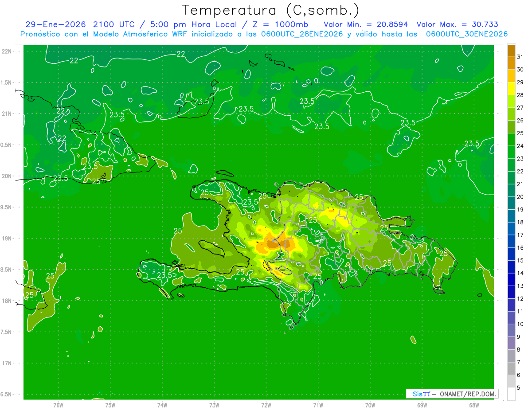Pick the yellow legend swatch between 28 and 29

point(511,89)
